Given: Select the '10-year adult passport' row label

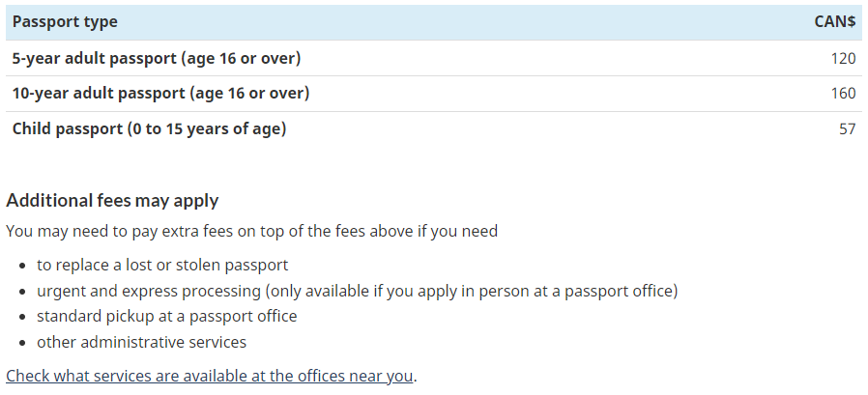Looking at the screenshot, I should [x=160, y=93].
